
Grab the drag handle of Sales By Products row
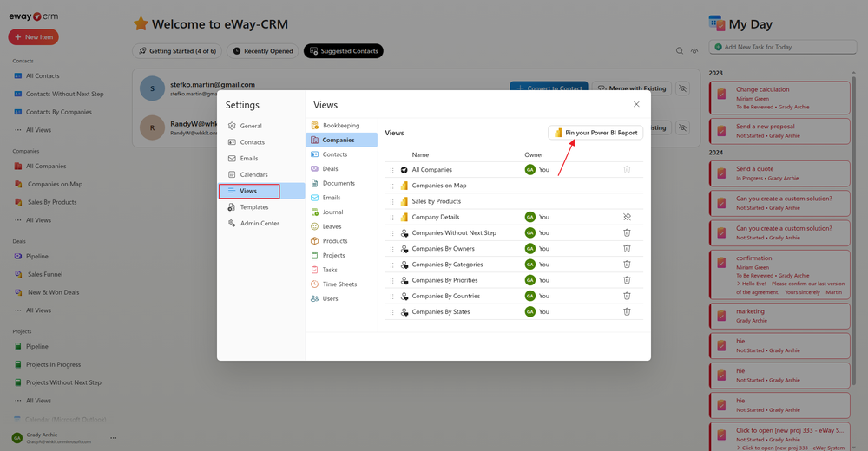pos(392,202)
